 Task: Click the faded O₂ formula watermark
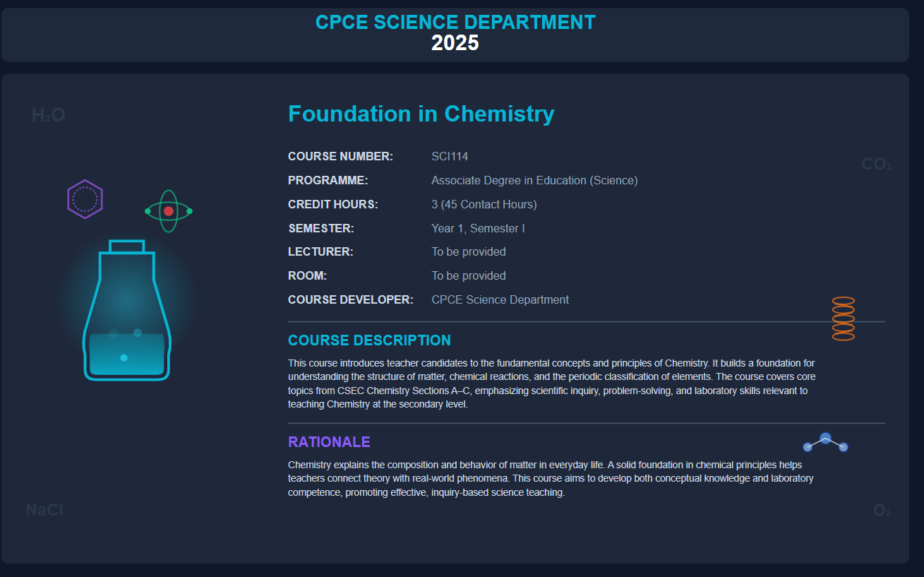pos(881,511)
